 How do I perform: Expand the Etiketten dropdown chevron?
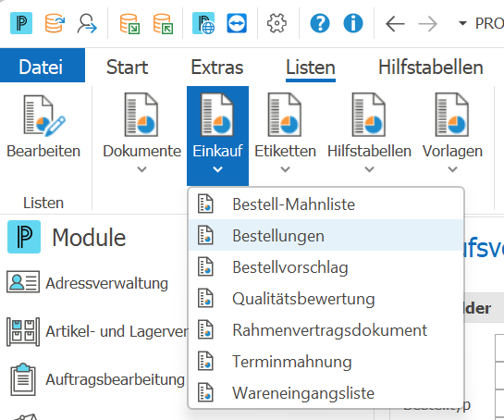click(x=285, y=169)
